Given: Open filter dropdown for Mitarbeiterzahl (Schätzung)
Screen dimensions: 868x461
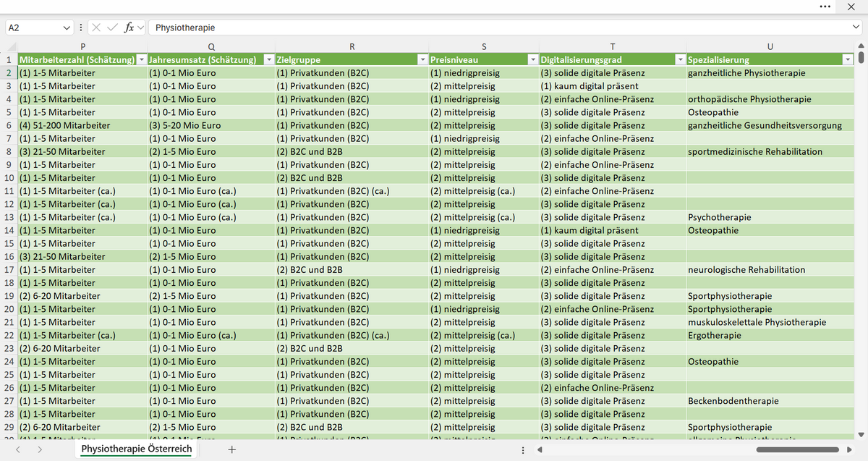Looking at the screenshot, I should pyautogui.click(x=141, y=59).
